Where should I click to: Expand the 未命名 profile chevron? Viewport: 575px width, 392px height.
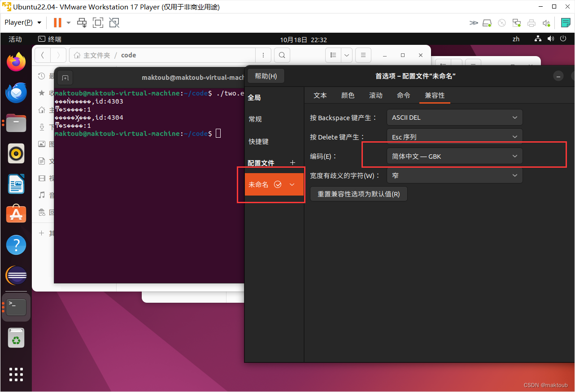point(292,184)
